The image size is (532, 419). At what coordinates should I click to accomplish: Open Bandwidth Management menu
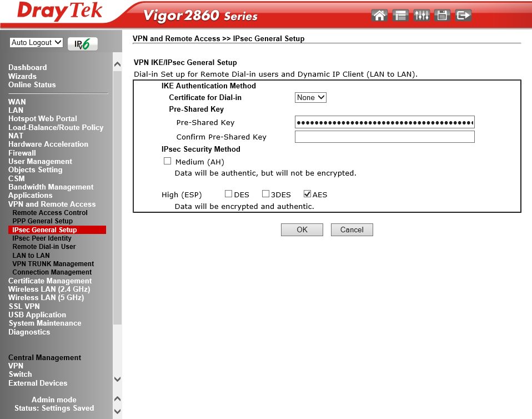(51, 187)
